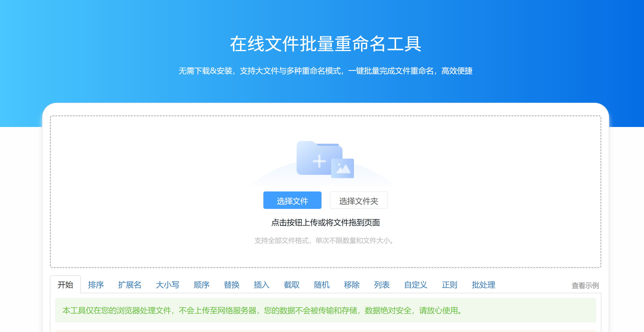This screenshot has height=332, width=644.
Task: Select the 顺序 tab
Action: (x=202, y=285)
